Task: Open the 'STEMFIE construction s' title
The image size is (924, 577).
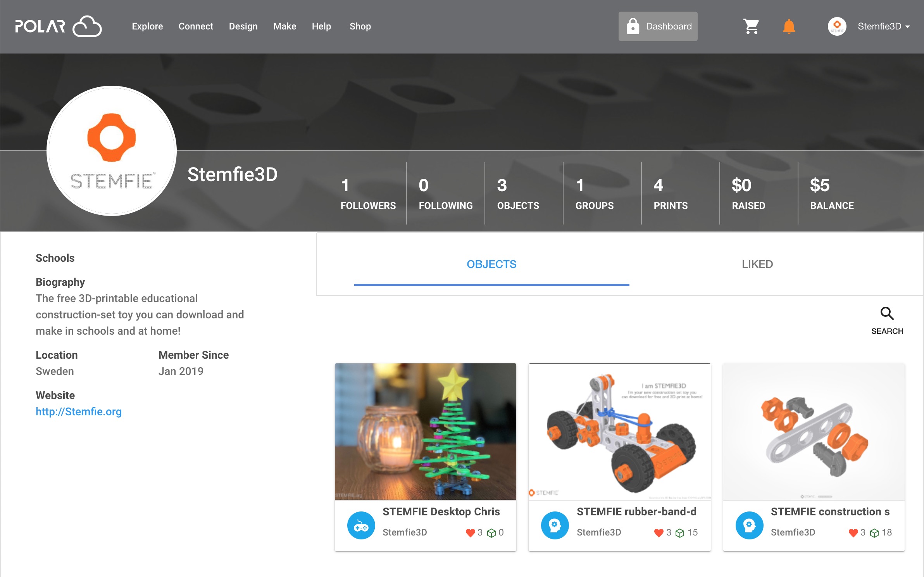Action: pos(830,512)
